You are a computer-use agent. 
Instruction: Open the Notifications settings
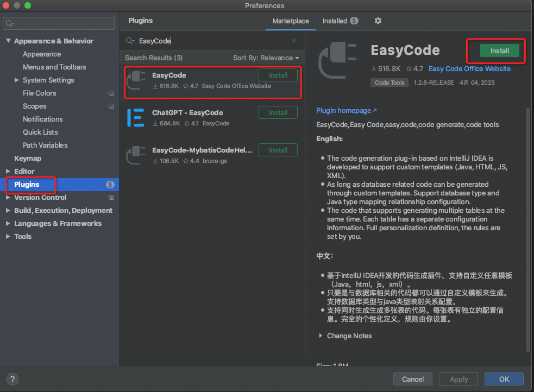[x=43, y=119]
